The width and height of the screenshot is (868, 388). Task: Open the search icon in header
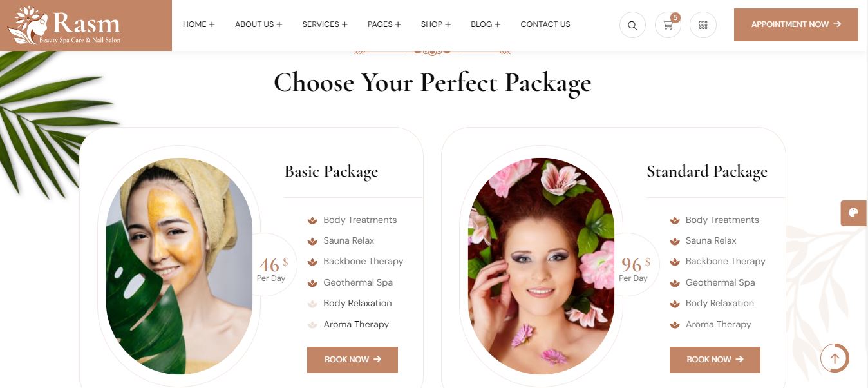coord(632,25)
